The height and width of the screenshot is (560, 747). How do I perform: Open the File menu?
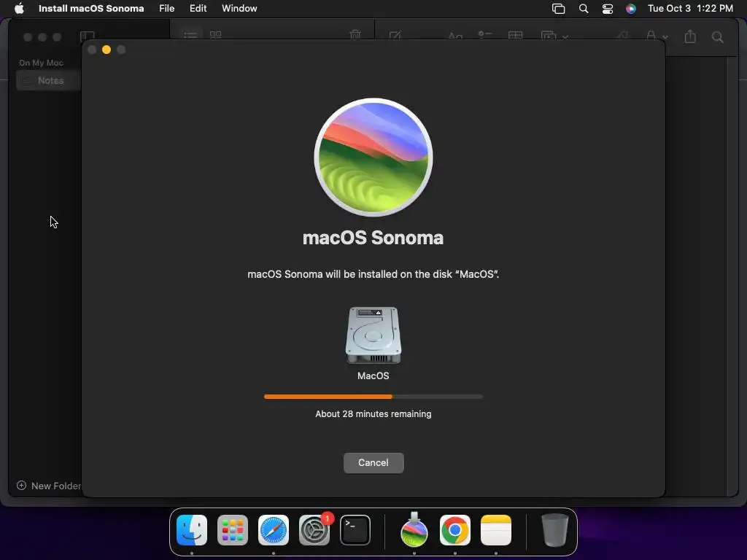click(x=167, y=9)
